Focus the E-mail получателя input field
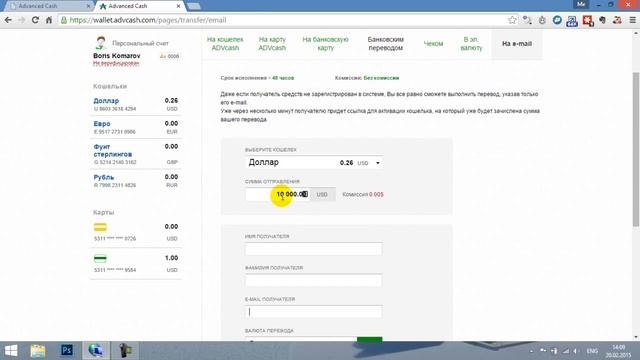This screenshot has width=640, height=360. point(313,312)
